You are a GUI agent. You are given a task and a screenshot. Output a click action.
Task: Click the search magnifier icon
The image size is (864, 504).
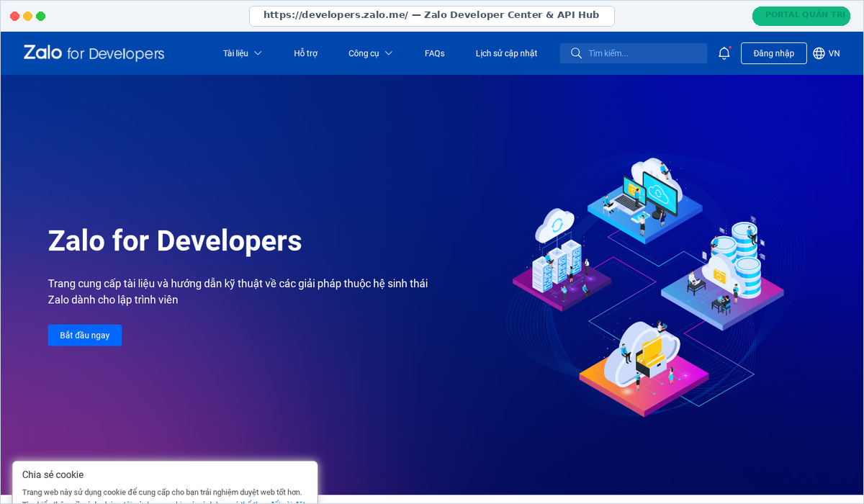[x=576, y=53]
